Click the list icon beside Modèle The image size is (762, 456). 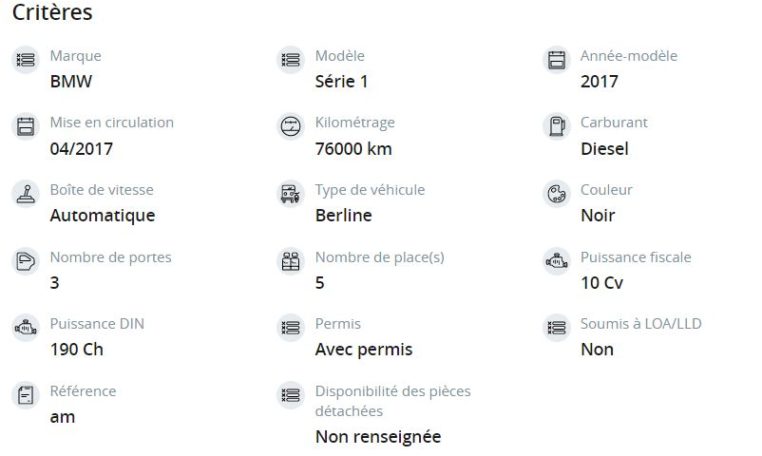pyautogui.click(x=291, y=60)
